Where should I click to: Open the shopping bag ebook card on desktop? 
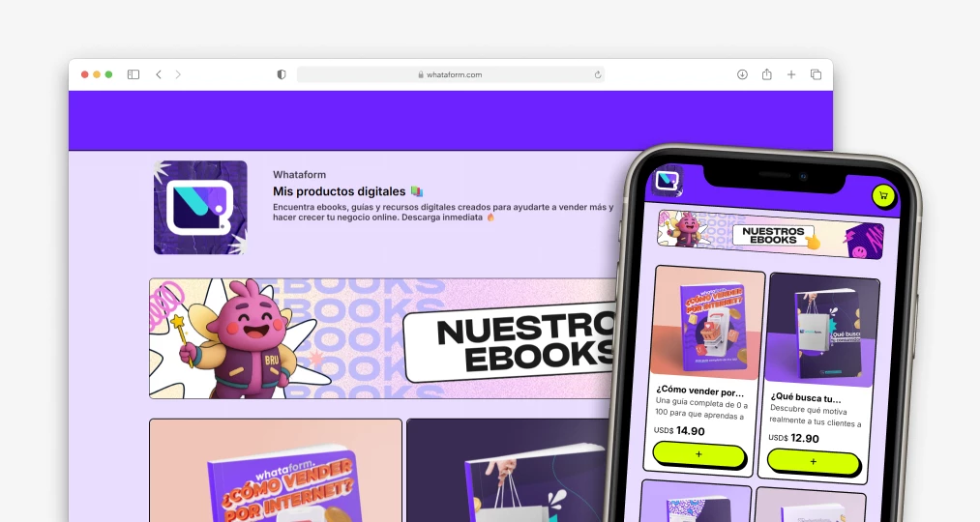tap(508, 470)
